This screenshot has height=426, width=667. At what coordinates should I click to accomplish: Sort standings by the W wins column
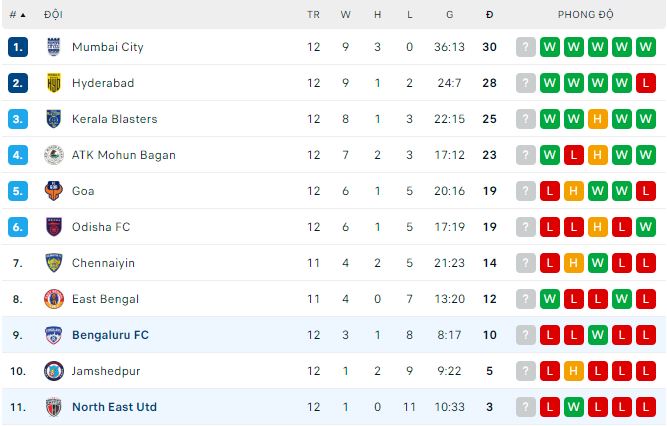pyautogui.click(x=346, y=15)
